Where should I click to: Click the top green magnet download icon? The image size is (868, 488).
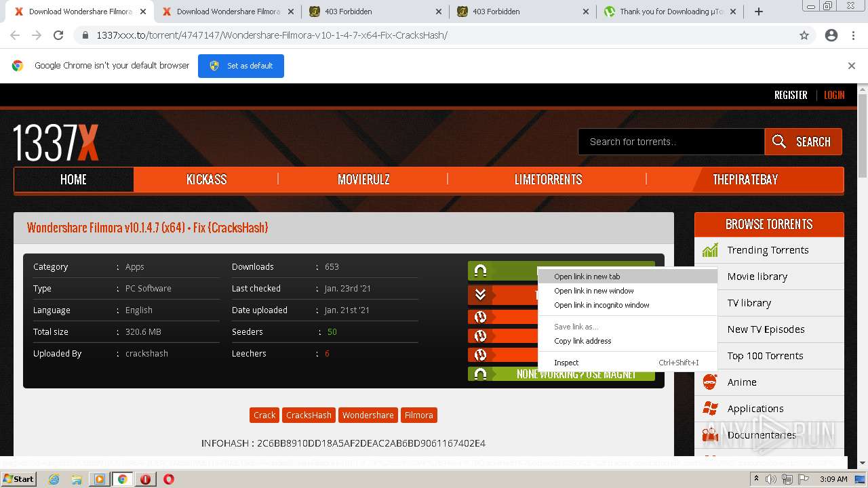coord(481,271)
